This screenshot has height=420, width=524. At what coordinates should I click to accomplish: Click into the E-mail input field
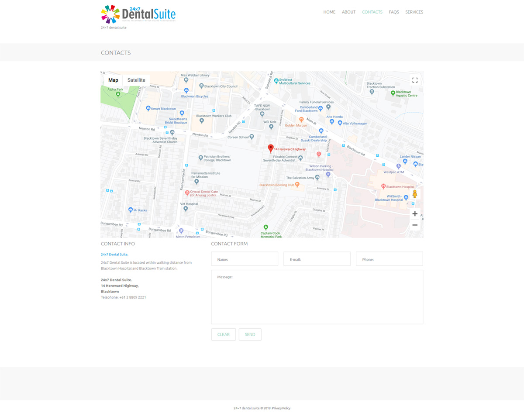[317, 259]
